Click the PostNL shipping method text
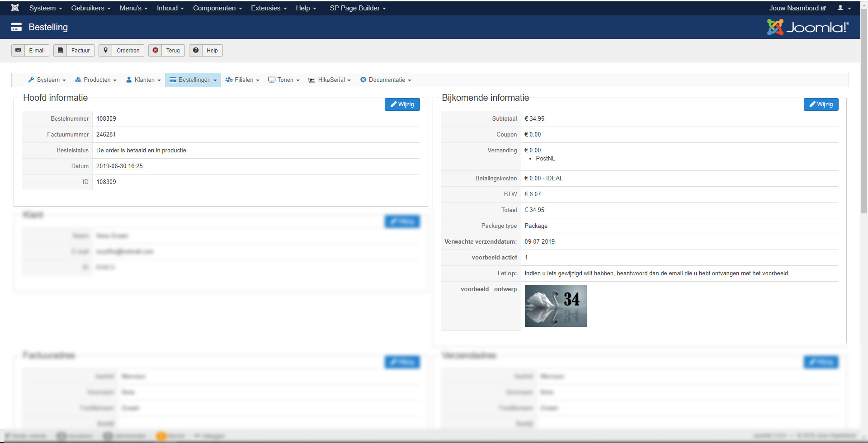Screen dimensions: 868x443 [x=545, y=159]
